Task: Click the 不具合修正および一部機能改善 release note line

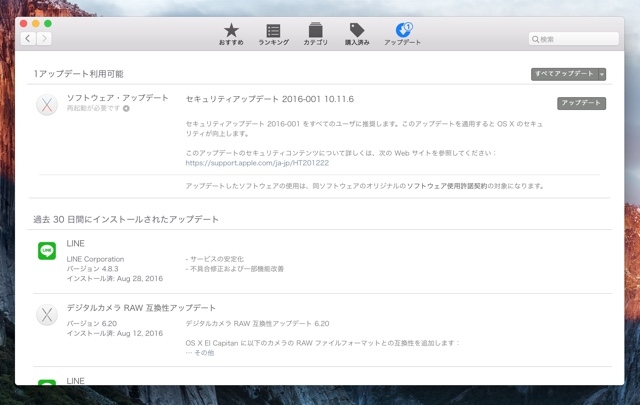Action: (x=235, y=269)
